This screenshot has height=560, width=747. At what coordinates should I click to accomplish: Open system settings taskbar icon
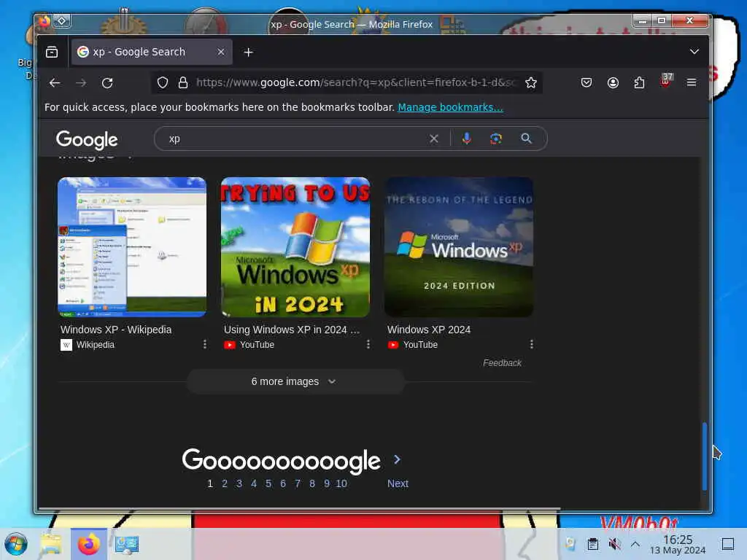[126, 544]
